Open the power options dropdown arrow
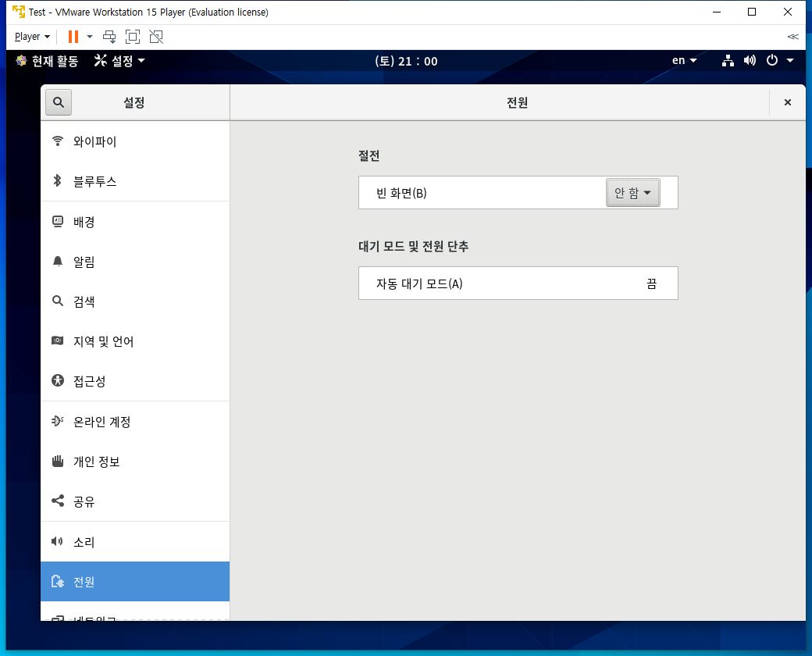Screen dimensions: 812x656 90,37
